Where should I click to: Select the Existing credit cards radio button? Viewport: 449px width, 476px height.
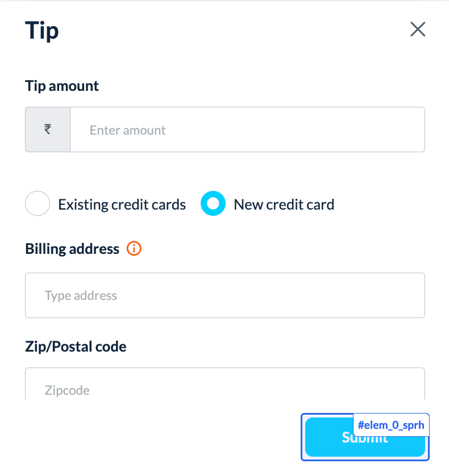(38, 204)
